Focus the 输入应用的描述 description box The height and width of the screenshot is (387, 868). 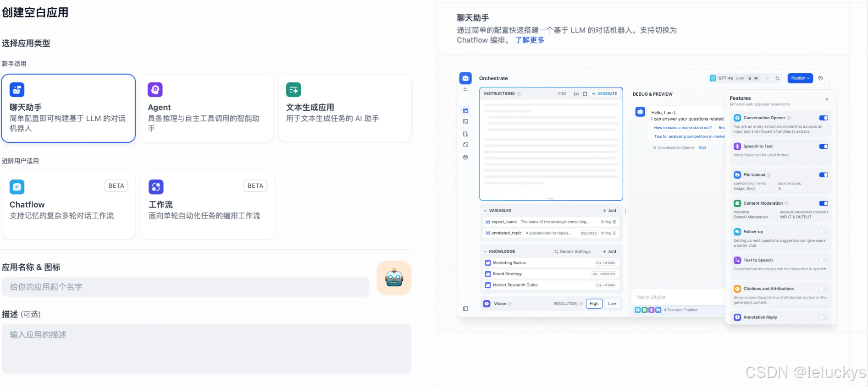(207, 349)
